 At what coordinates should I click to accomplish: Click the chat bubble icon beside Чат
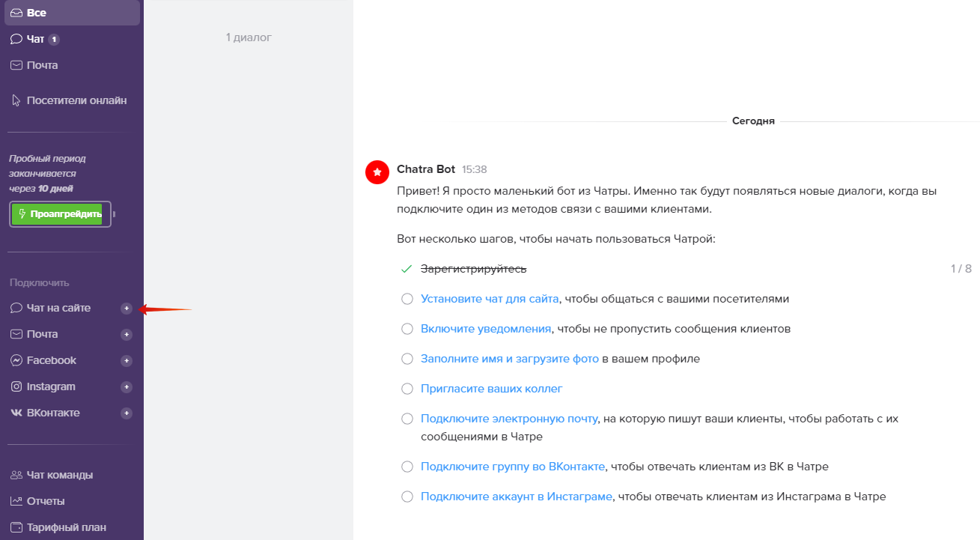[16, 39]
